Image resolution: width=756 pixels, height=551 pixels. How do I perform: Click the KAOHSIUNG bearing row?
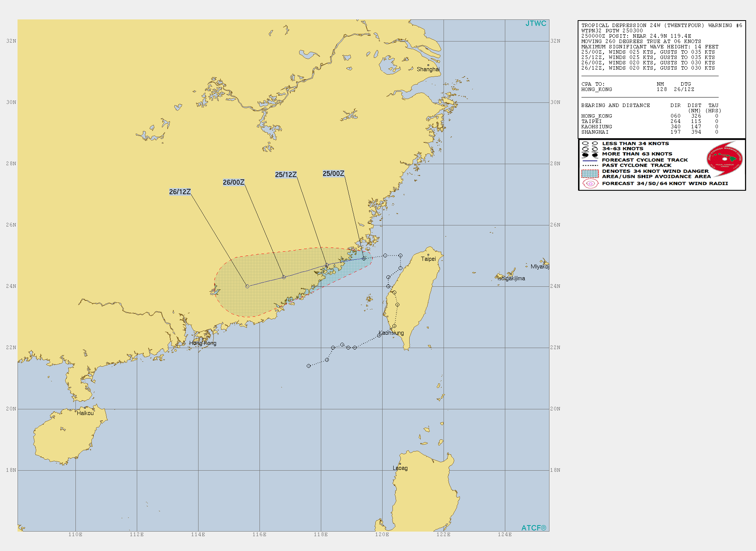pos(650,127)
